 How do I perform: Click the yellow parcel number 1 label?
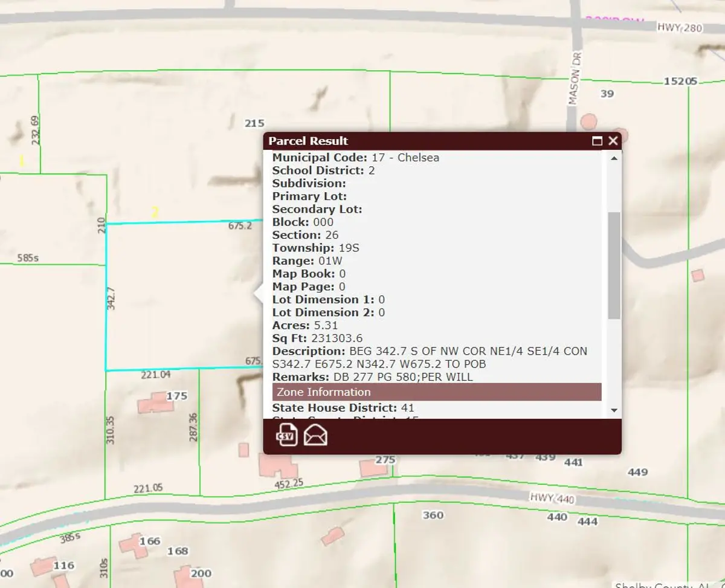coord(22,161)
